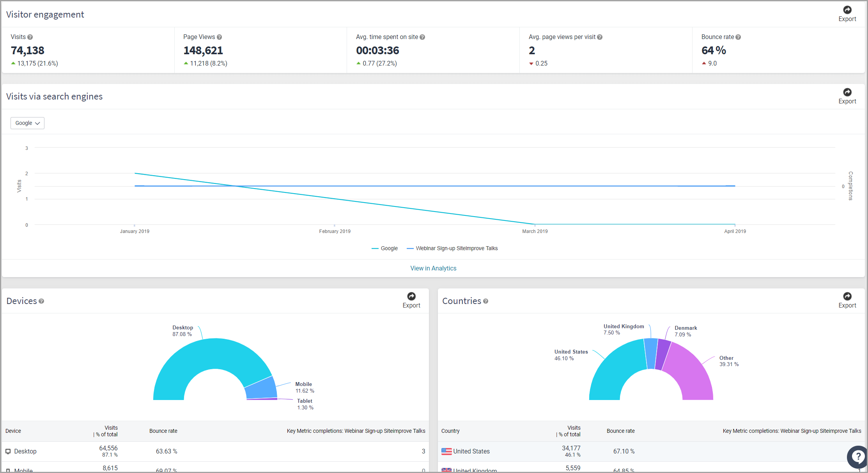Click the 11,218 (8.2%) page views change

[x=205, y=63]
